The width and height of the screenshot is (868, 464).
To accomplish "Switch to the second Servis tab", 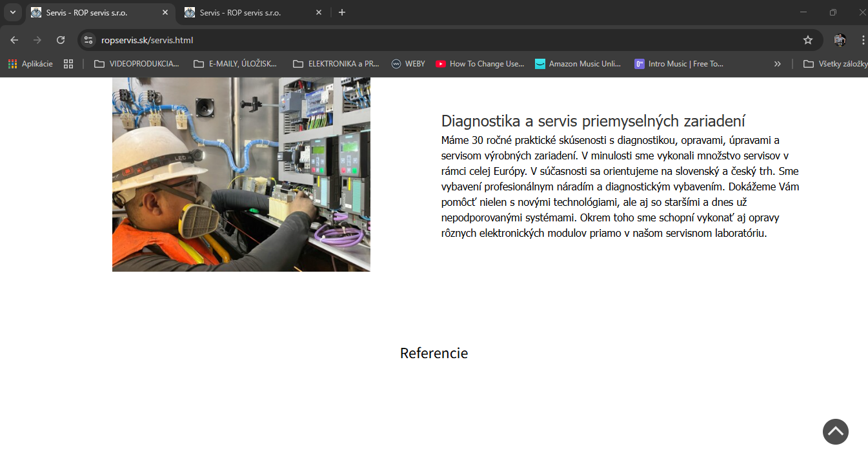I will point(240,12).
